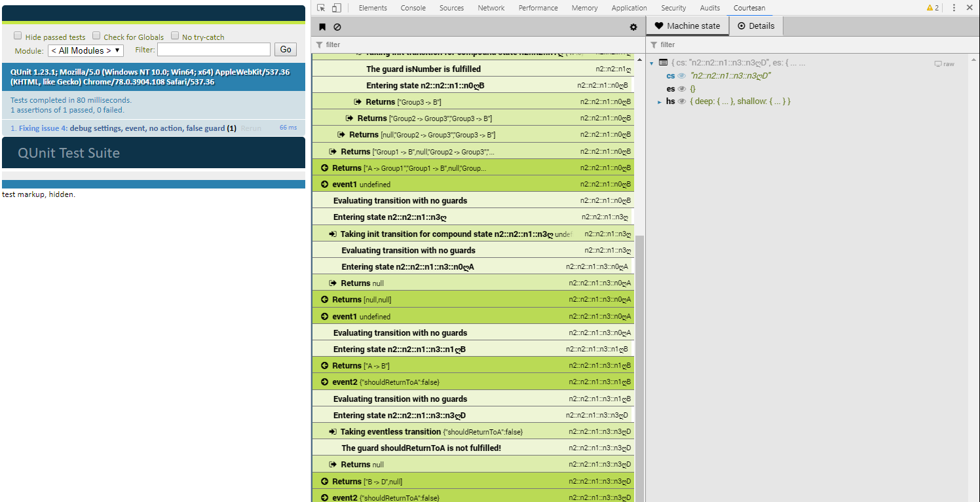Open DevTools settings gear icon
The image size is (980, 502).
633,27
